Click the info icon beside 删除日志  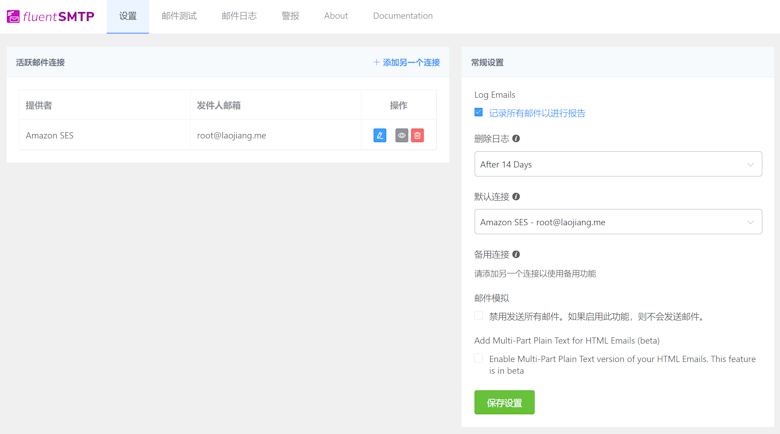(x=516, y=139)
